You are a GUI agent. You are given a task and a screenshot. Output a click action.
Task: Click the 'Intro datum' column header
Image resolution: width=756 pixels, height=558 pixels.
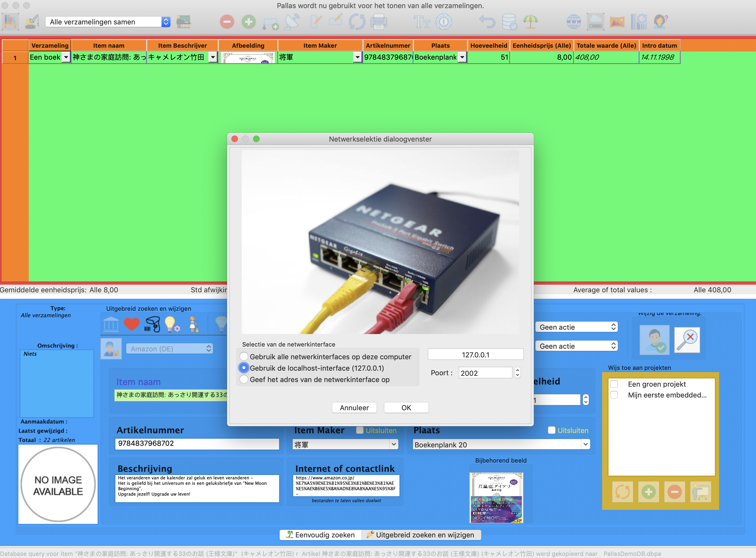659,45
